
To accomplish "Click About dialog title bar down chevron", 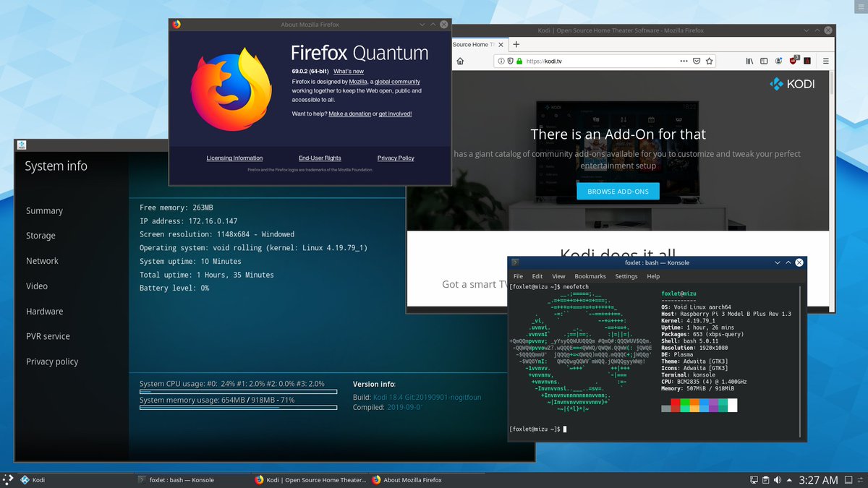I will [x=422, y=25].
